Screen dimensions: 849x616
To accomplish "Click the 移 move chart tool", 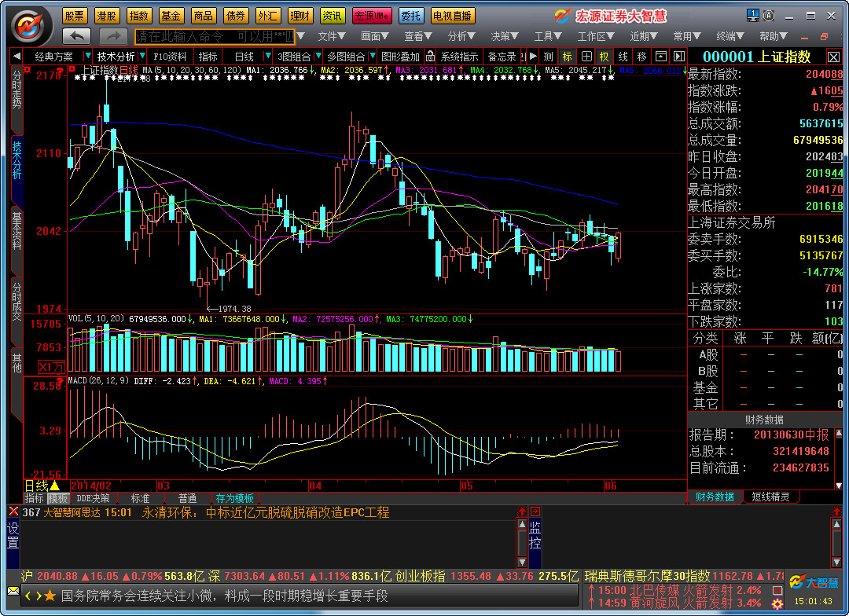I will [641, 57].
